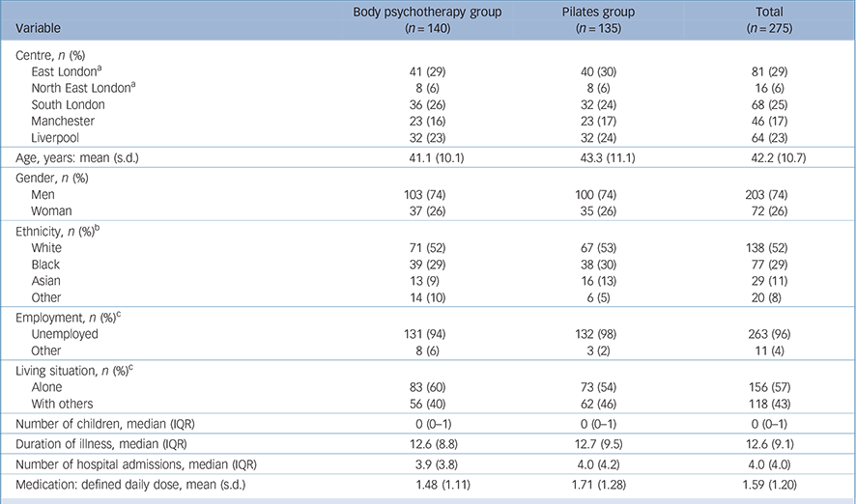Click the 'Manchester' row label
Viewport: 856px width, 504px height.
click(63, 120)
